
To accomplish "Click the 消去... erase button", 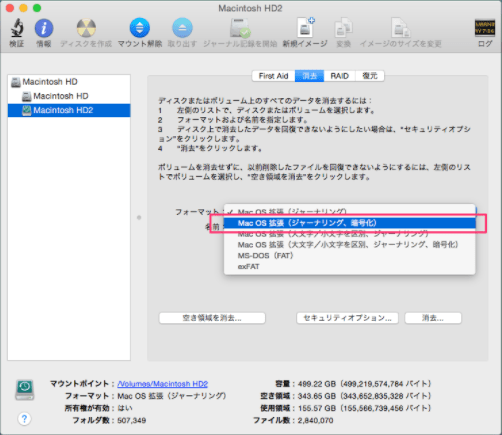I will (x=433, y=318).
